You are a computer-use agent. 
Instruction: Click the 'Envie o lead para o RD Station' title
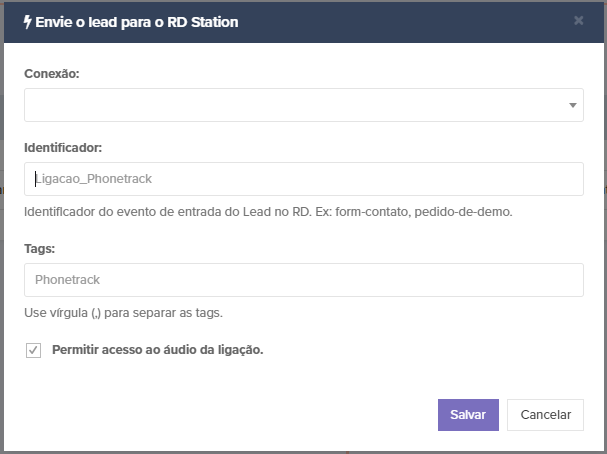pyautogui.click(x=137, y=21)
